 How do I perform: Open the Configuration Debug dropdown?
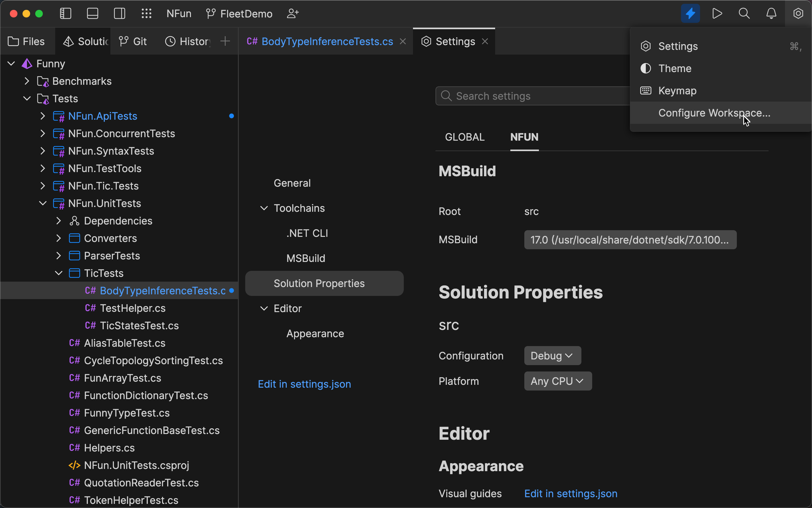point(552,356)
